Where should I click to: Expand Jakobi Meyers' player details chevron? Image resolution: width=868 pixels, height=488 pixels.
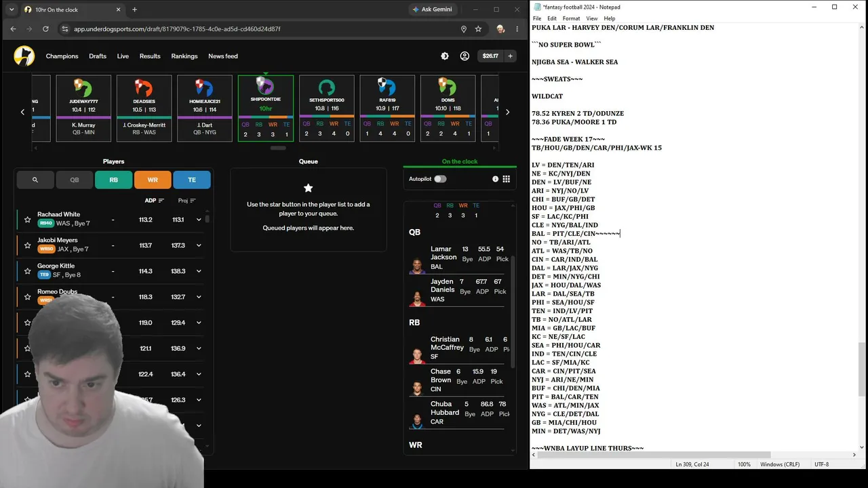coord(199,245)
